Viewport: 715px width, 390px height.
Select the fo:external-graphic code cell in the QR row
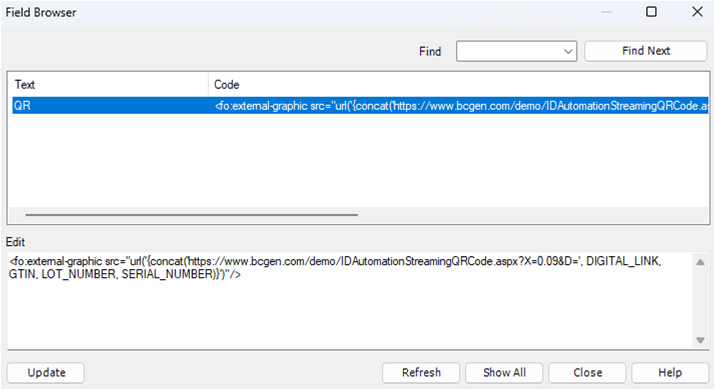tap(461, 106)
